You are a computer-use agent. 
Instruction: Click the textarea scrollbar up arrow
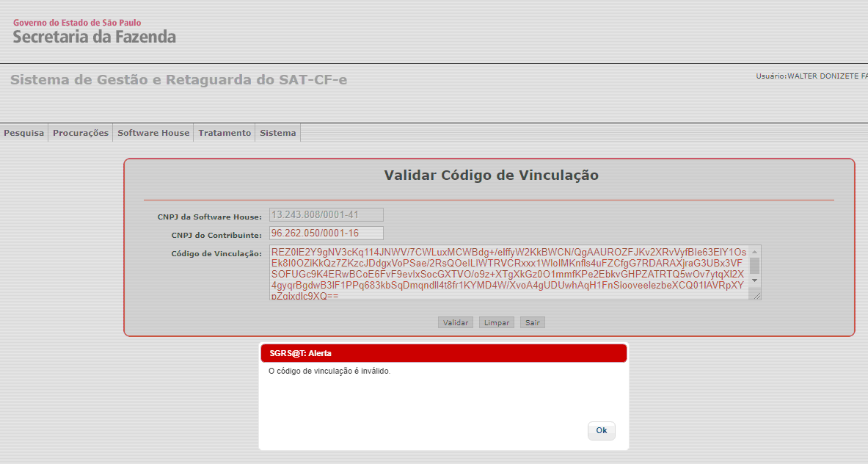click(x=754, y=252)
